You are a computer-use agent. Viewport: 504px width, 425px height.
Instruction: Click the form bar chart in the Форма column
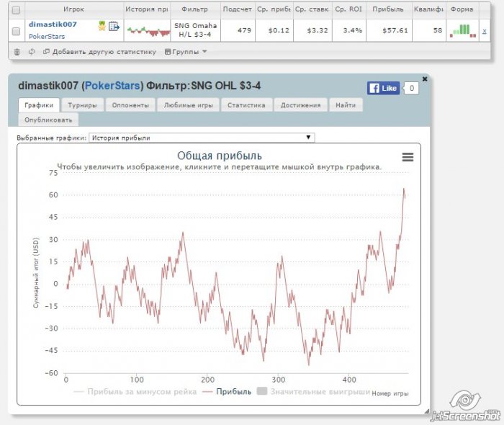pyautogui.click(x=463, y=31)
